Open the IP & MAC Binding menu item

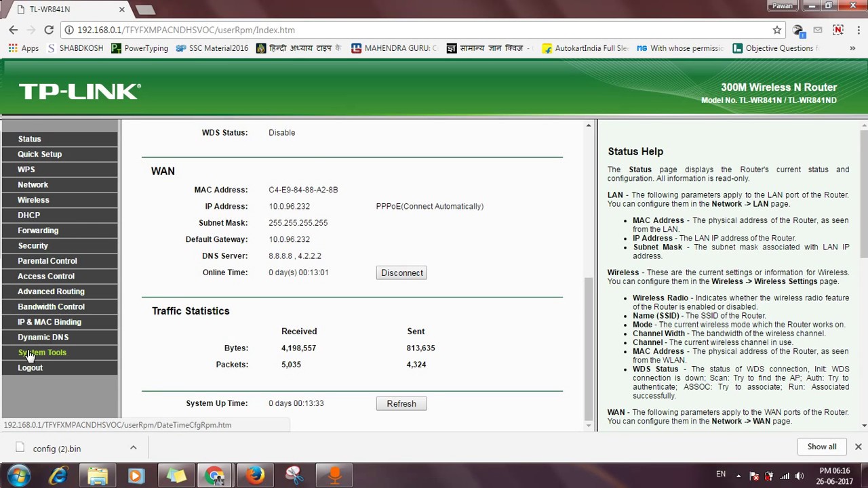pyautogui.click(x=60, y=322)
